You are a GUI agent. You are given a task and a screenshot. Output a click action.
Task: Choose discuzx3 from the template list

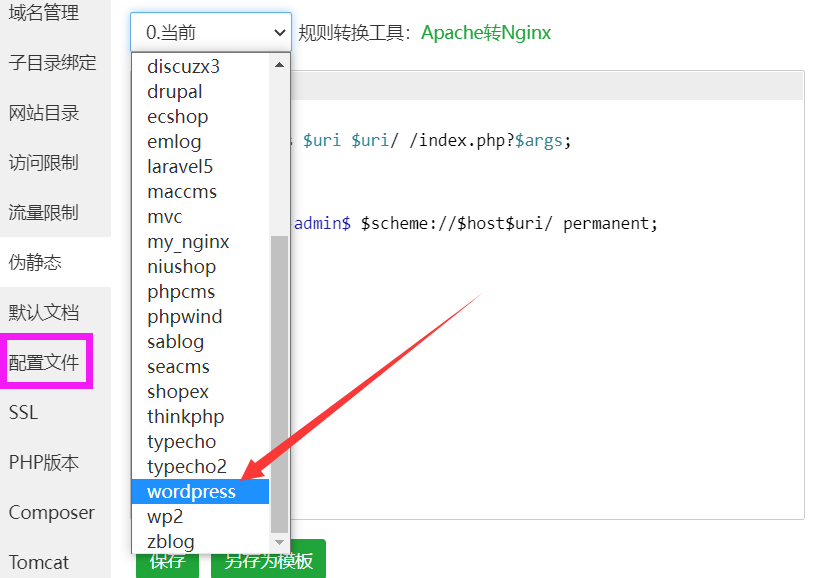201,66
